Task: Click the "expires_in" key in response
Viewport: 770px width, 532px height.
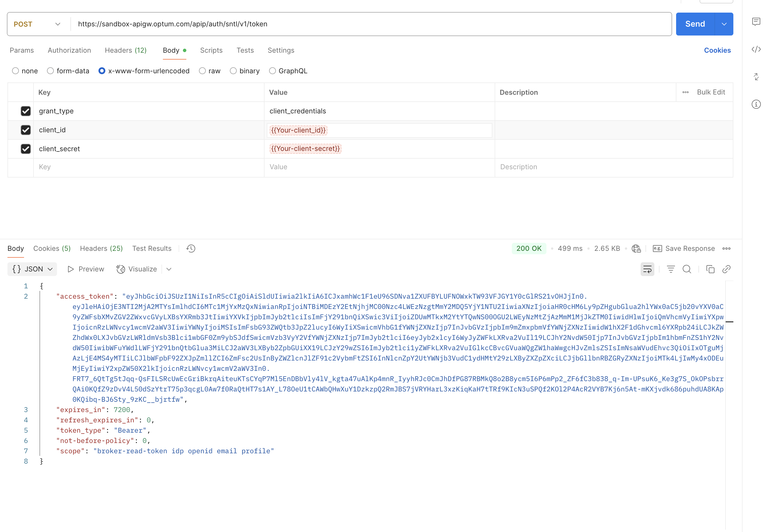Action: point(81,410)
